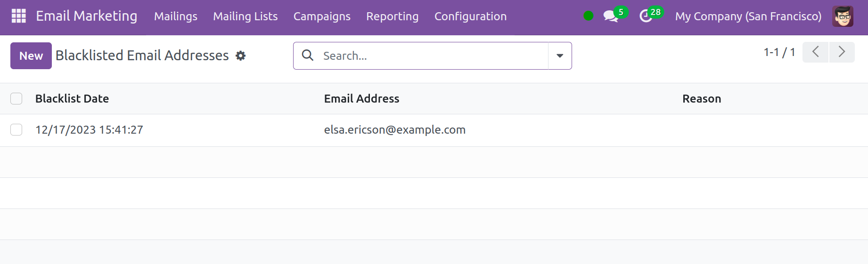Switch company via My Company (San Francisco)
This screenshot has width=868, height=264.
tap(748, 16)
